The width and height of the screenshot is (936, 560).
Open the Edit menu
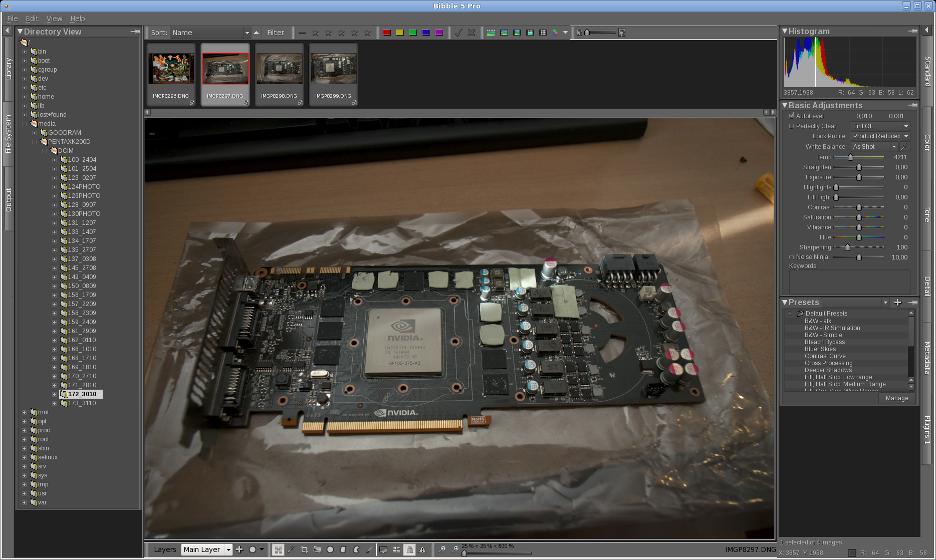pyautogui.click(x=32, y=19)
